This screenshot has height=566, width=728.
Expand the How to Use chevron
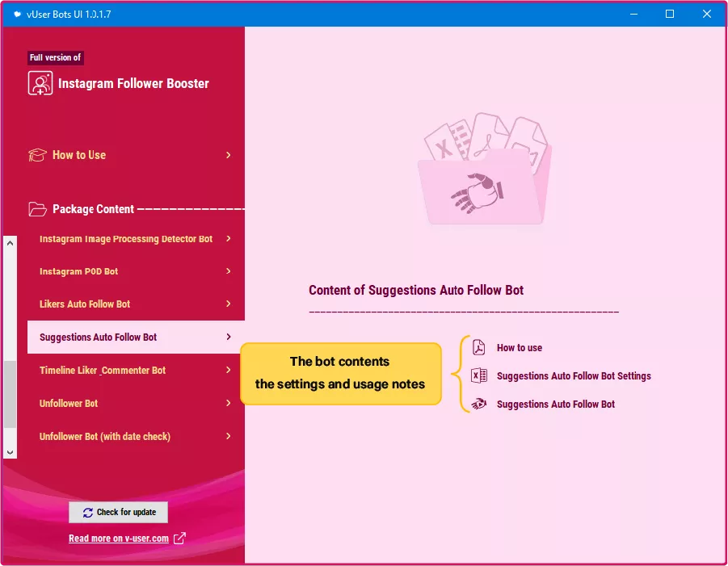coord(228,155)
